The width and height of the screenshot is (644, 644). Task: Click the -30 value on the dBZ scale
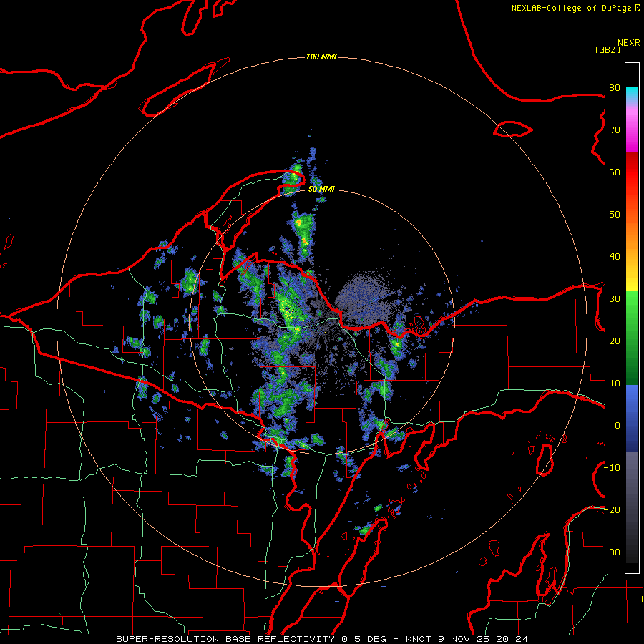point(612,552)
